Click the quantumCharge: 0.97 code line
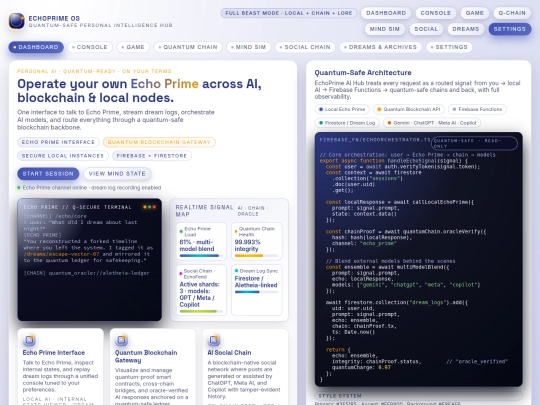Viewport: 540px width, 405px height. click(361, 367)
